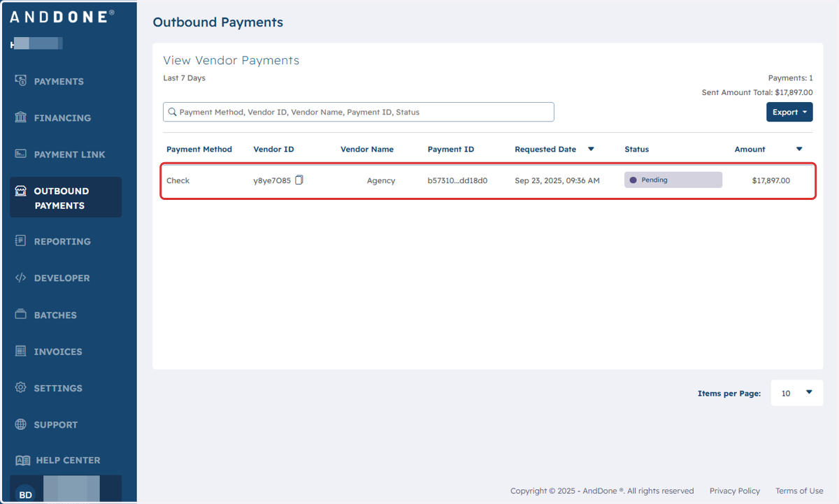Click the Sep 23, 2025 date cell
Viewport: 839px width, 504px height.
tap(557, 180)
